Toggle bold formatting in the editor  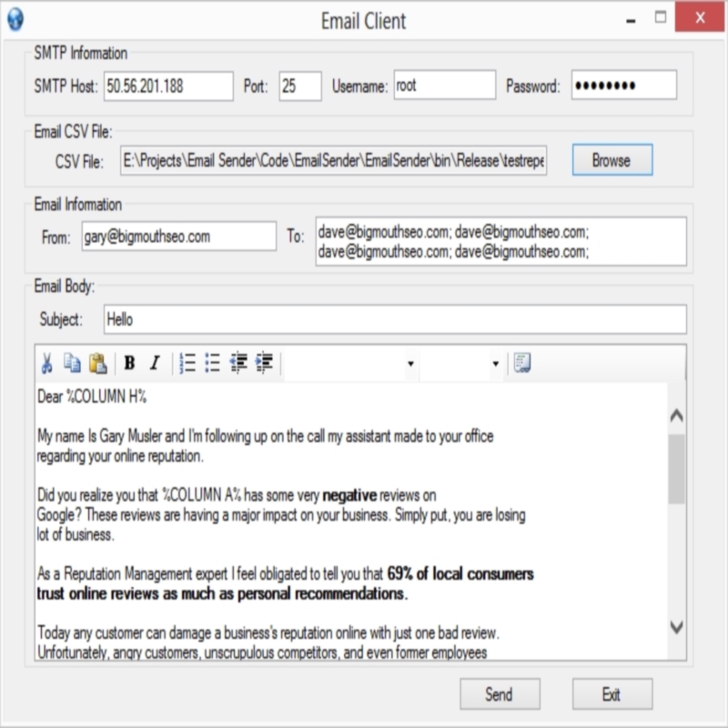coord(129,362)
